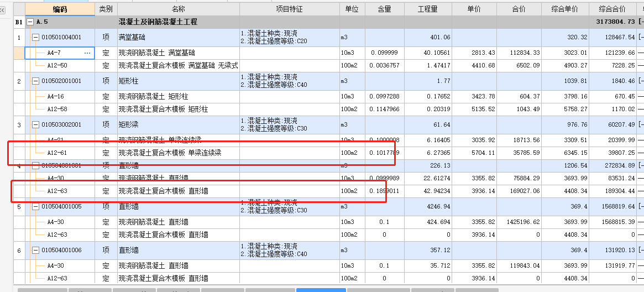The width and height of the screenshot is (644, 292).
Task: Click the unit price 5135.52
Action: (x=484, y=109)
